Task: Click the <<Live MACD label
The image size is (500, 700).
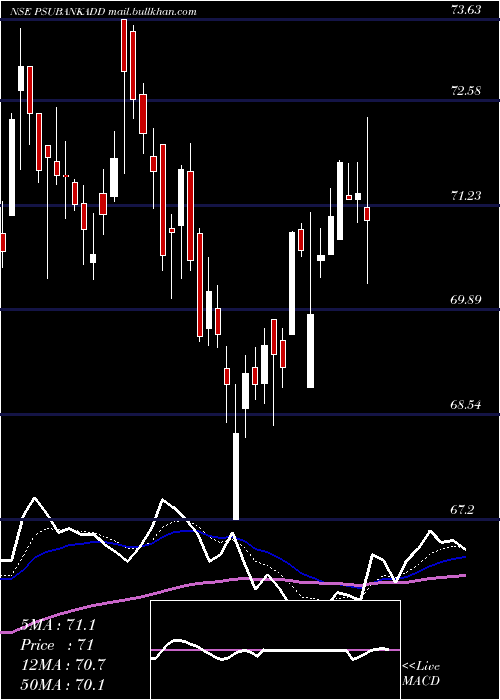Action: [x=421, y=673]
